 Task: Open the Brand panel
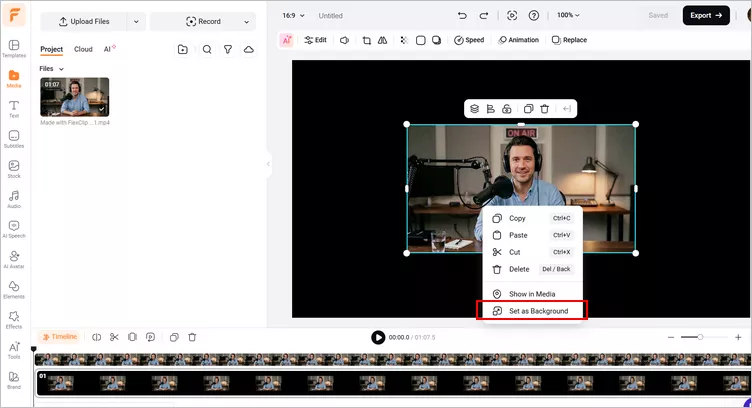coord(14,380)
